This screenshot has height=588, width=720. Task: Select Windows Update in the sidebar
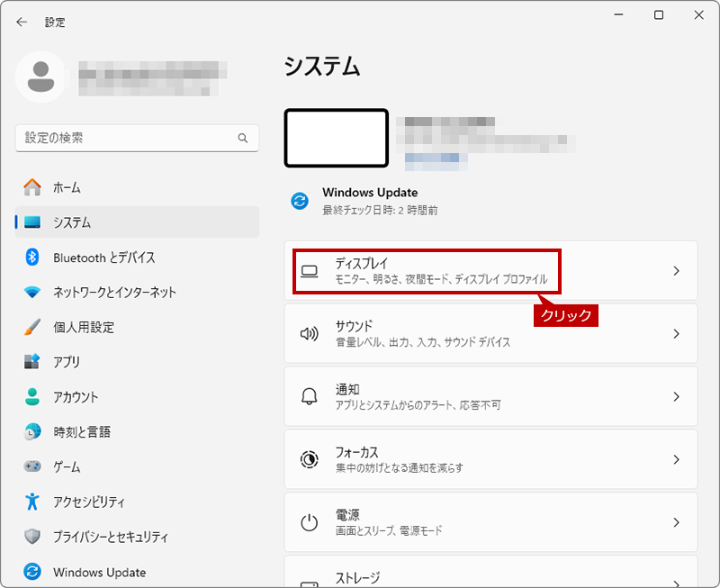tap(138, 572)
